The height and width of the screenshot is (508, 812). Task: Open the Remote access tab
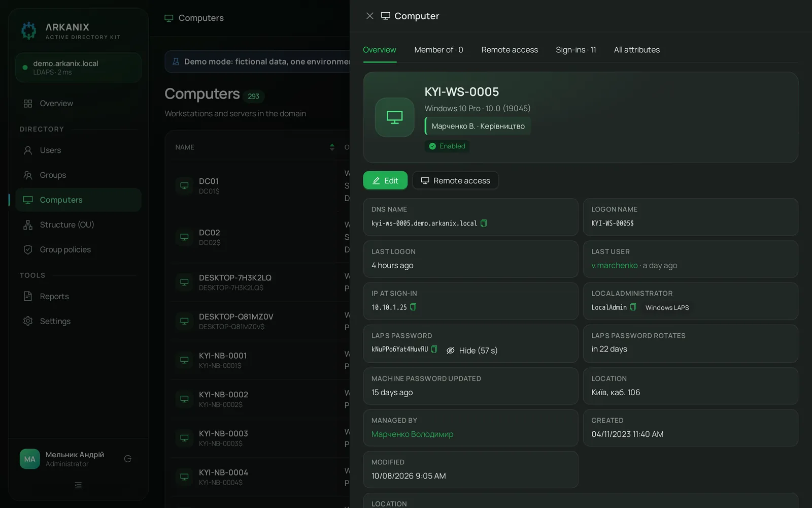pos(510,50)
